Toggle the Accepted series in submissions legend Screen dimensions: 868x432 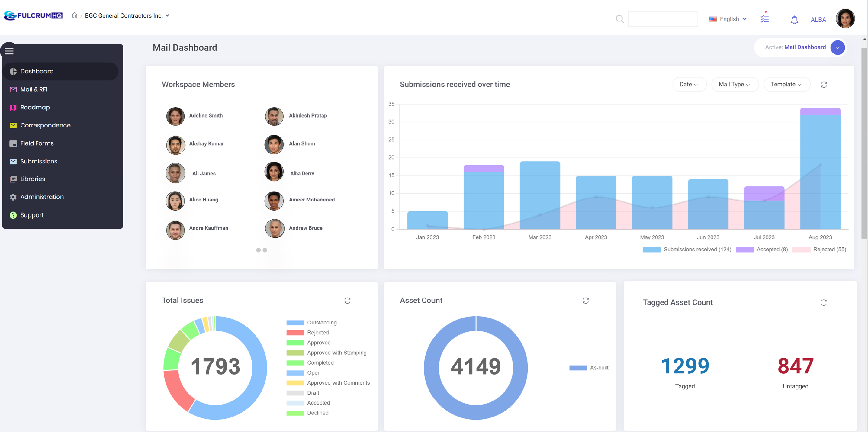coord(772,249)
